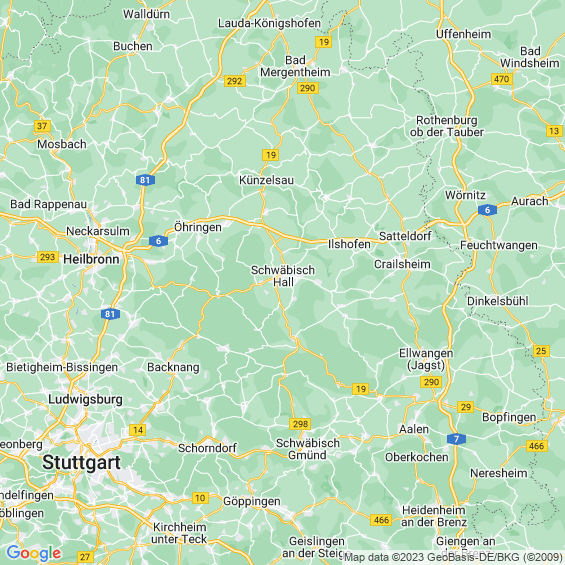The image size is (565, 565).
Task: Click the A7 highway shield near Aalen
Action: click(456, 439)
